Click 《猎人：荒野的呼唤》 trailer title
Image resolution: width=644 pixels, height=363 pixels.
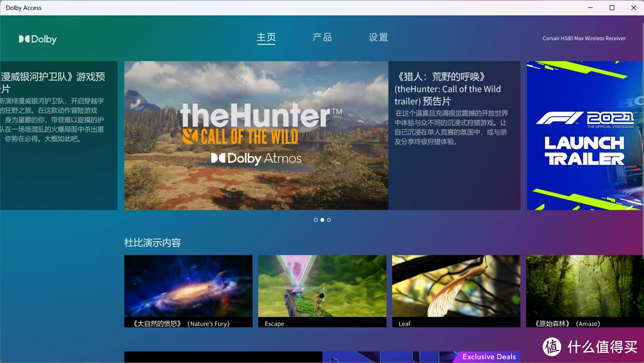(448, 89)
